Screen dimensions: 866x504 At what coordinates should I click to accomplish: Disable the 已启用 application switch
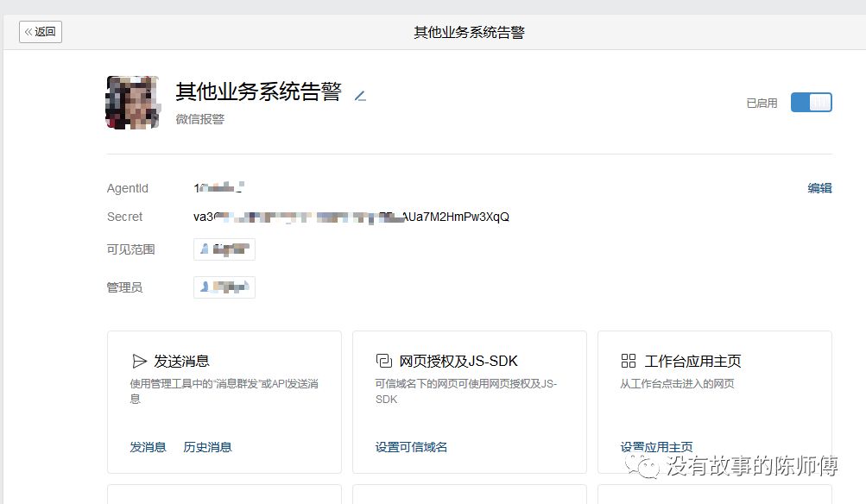810,102
